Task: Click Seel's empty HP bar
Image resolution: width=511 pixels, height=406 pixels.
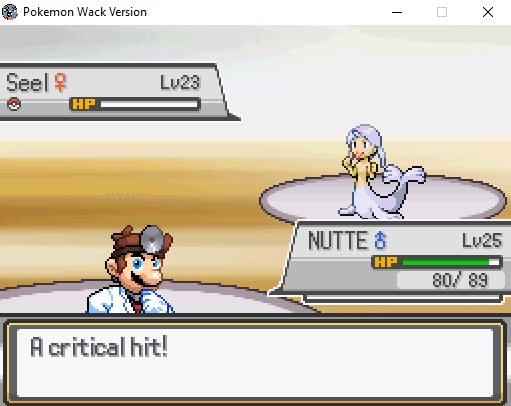Action: pos(149,105)
